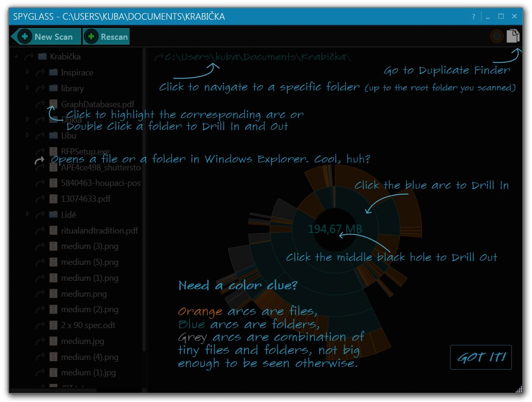
Task: Select the Lidé folder name in the tree
Action: point(68,215)
